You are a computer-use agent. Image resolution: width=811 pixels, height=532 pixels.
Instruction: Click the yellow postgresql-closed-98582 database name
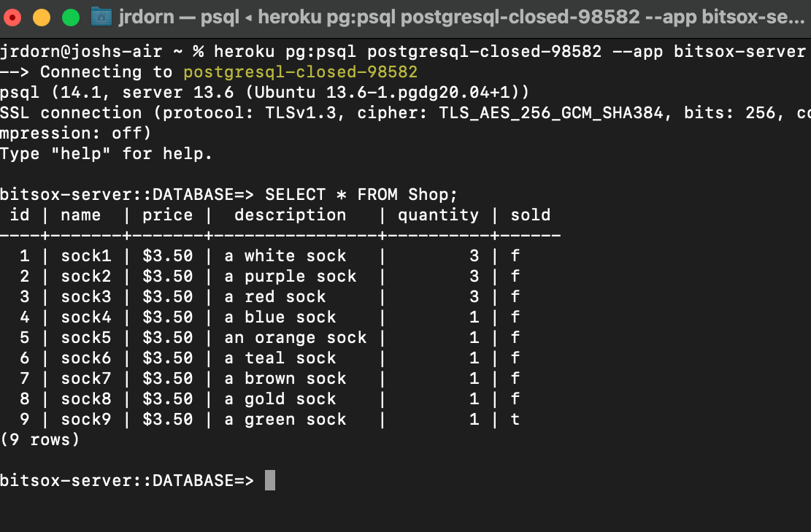point(301,72)
